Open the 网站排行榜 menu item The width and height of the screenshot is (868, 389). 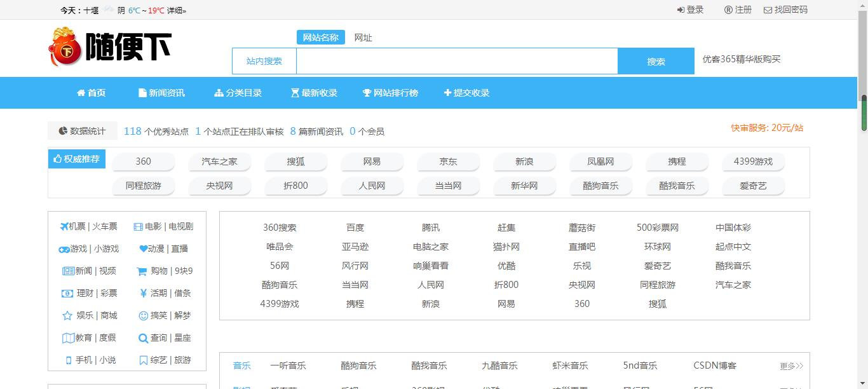390,93
